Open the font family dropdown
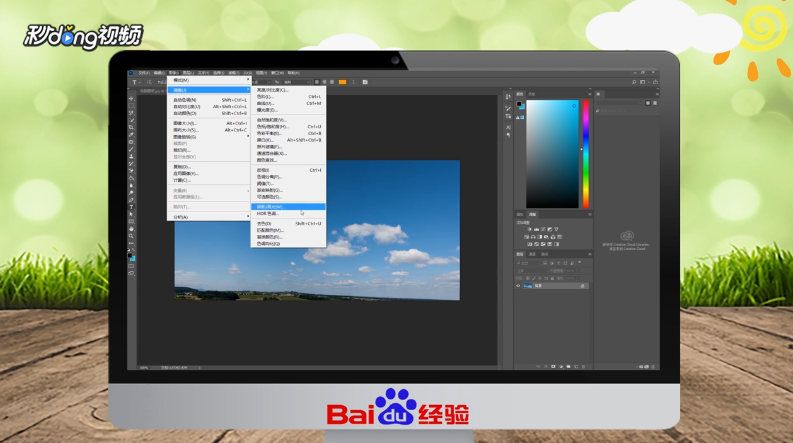This screenshot has height=443, width=793. tap(161, 82)
